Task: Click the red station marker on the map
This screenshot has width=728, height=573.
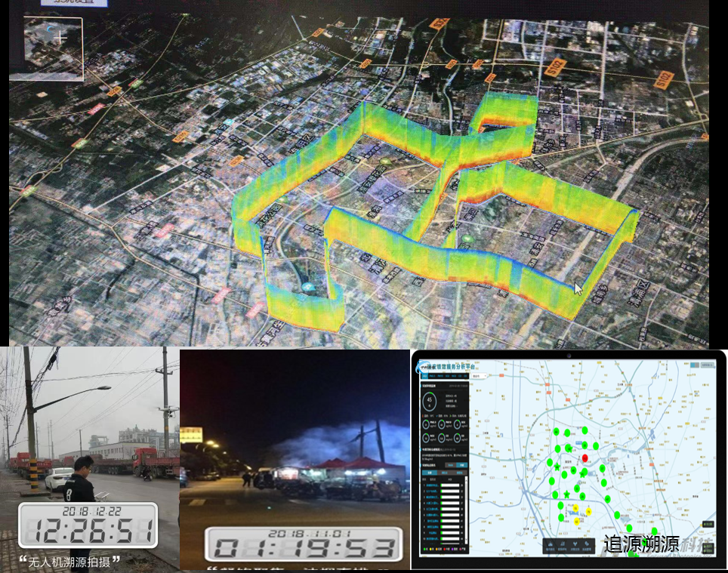Action: [x=585, y=458]
